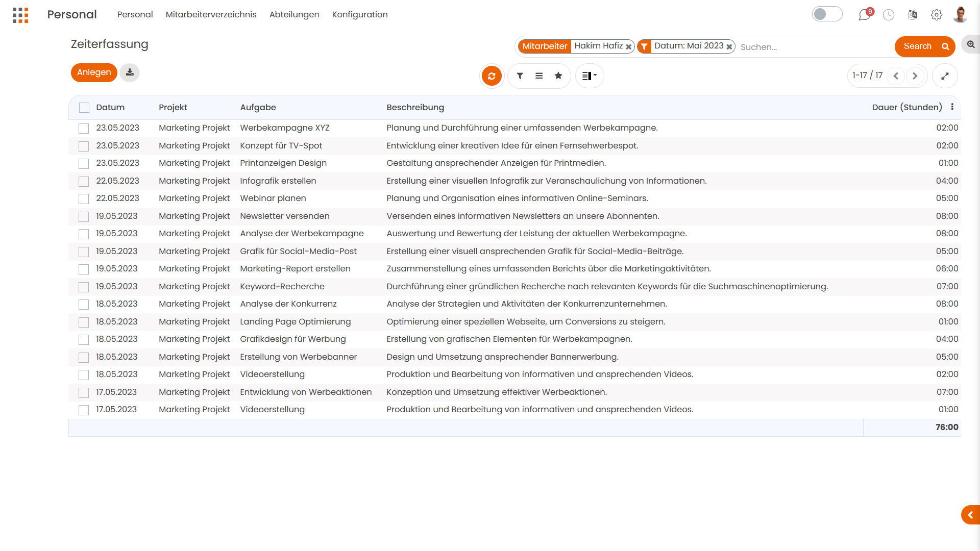Open the Grafik für Social-Media-Post entry
Viewport: 980px width, 551px height.
click(x=298, y=252)
